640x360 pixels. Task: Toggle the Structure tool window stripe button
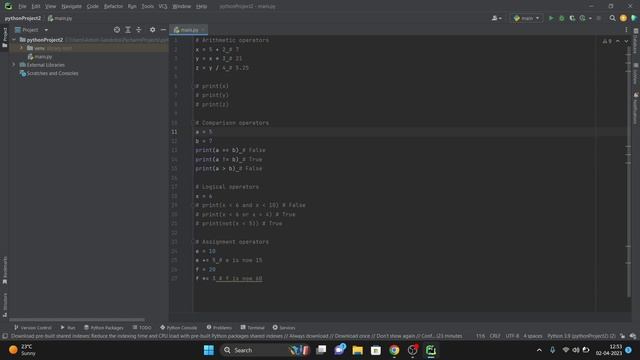click(x=4, y=304)
